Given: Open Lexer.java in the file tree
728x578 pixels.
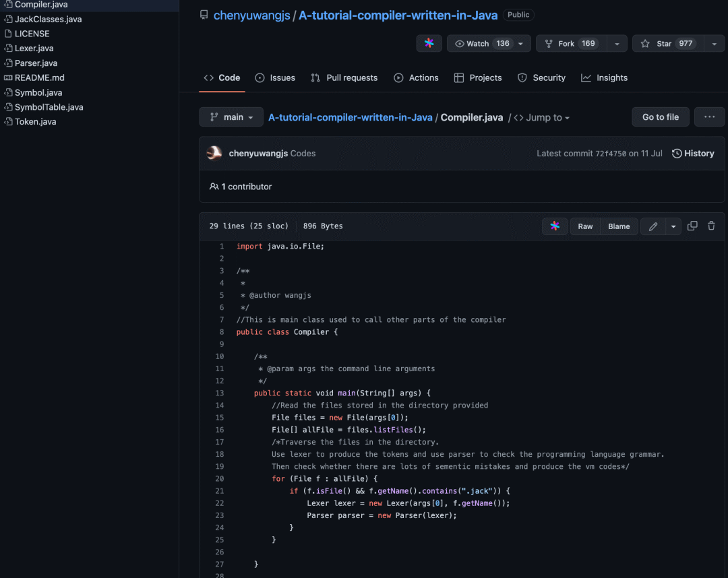Looking at the screenshot, I should tap(34, 49).
